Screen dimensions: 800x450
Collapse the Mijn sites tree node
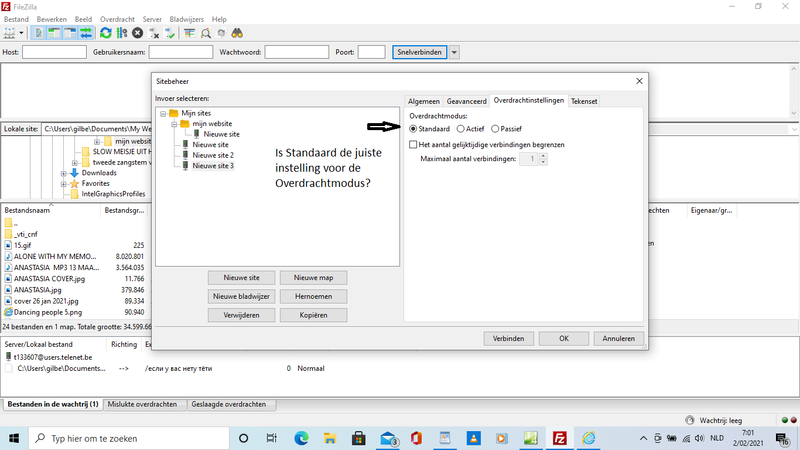point(162,113)
